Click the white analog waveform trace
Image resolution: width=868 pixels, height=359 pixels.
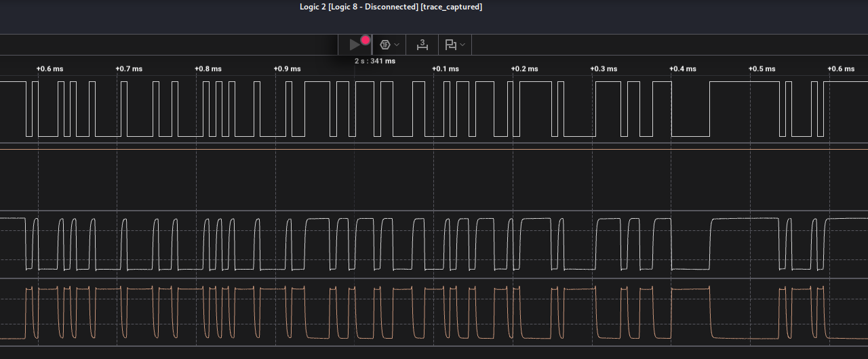pyautogui.click(x=434, y=244)
